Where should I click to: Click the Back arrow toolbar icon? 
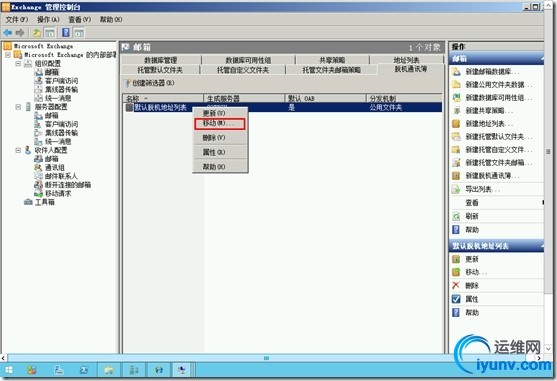7,33
